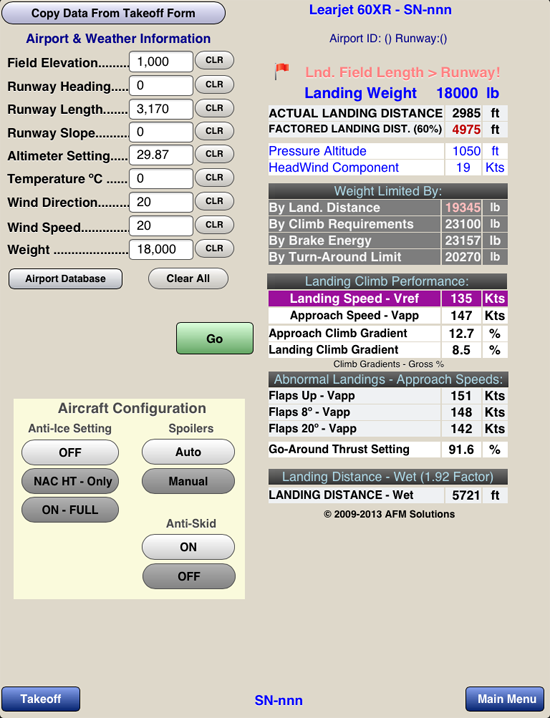Click the red warning flag icon
The height and width of the screenshot is (718, 550).
click(x=282, y=71)
